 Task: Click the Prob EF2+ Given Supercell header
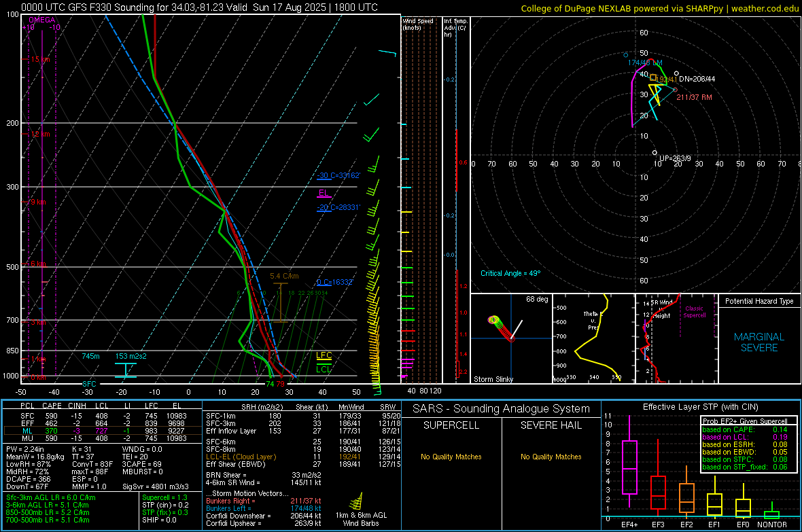pos(744,421)
